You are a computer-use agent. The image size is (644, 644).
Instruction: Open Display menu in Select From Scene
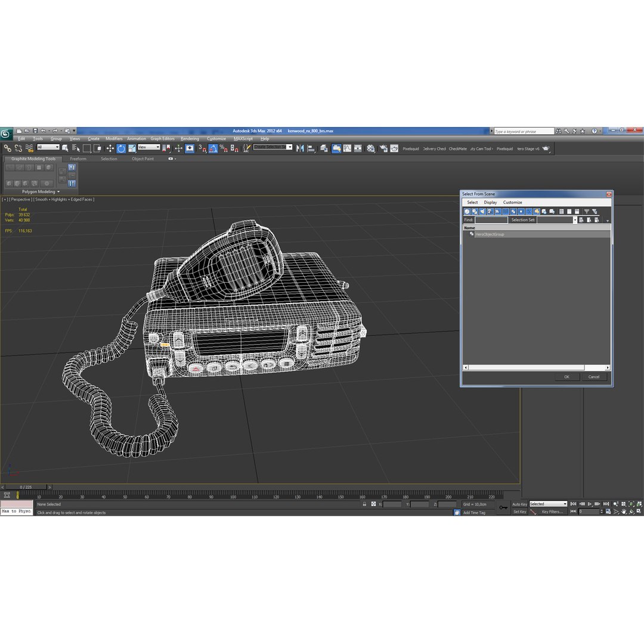pyautogui.click(x=490, y=203)
